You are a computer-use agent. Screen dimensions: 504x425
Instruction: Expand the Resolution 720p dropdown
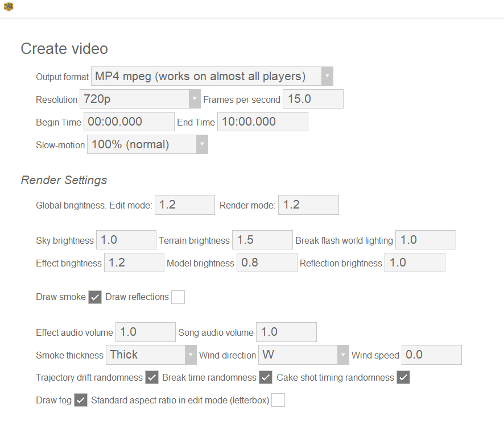point(140,99)
